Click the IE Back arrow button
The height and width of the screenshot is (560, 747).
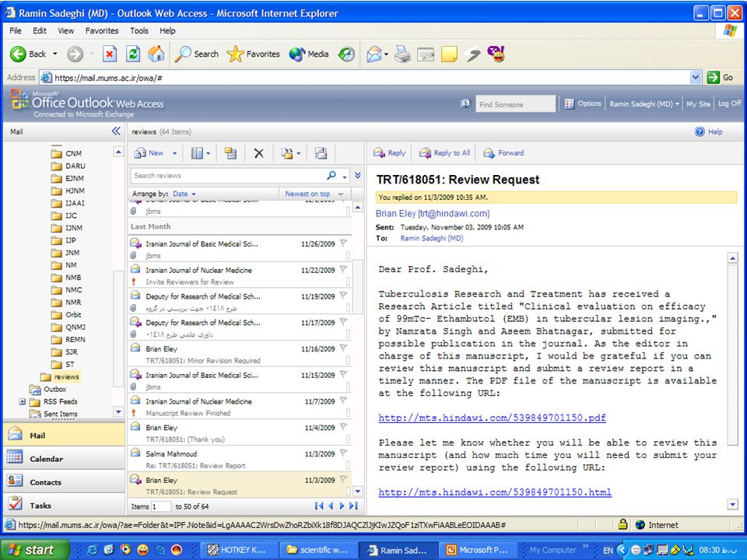(x=18, y=54)
